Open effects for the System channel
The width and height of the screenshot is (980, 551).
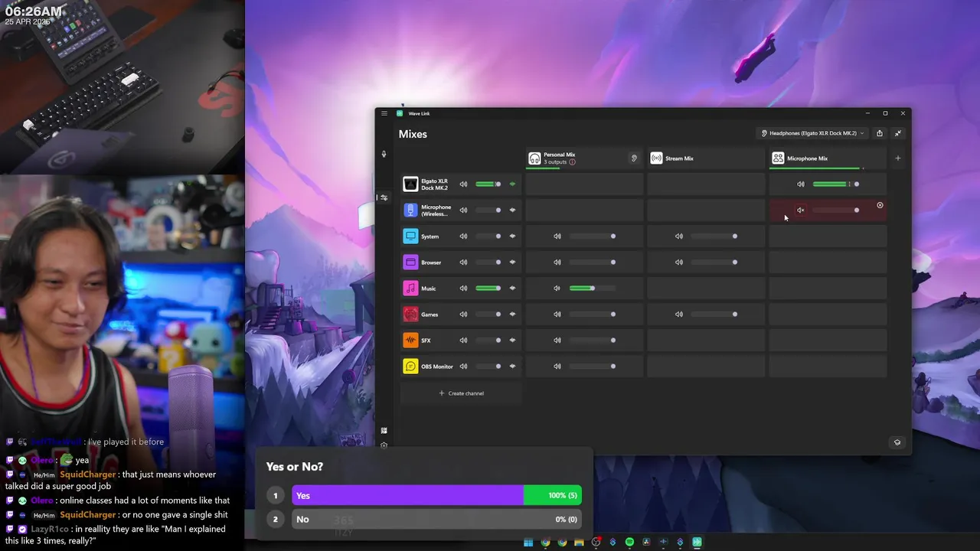[x=512, y=236]
